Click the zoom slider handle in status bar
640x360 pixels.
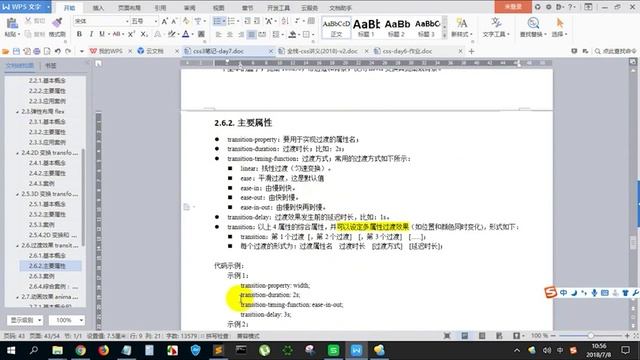pyautogui.click(x=590, y=336)
